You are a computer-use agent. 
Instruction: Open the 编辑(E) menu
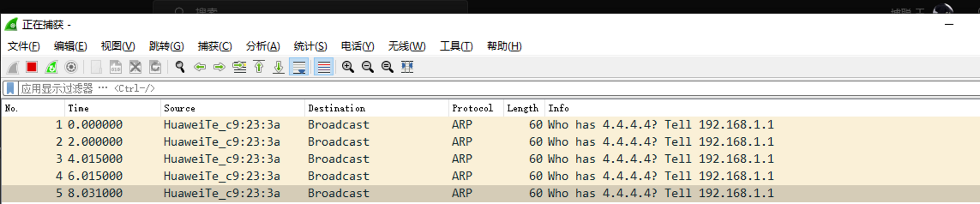70,46
